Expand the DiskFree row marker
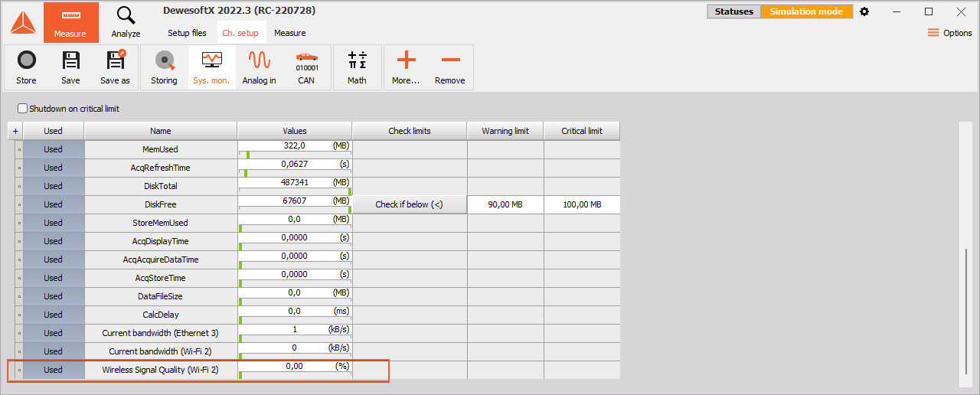980x395 pixels. (18, 204)
